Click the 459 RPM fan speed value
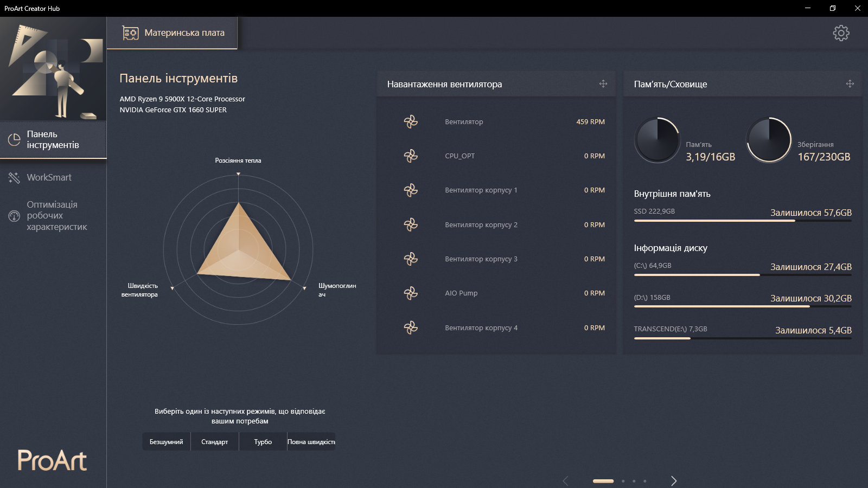This screenshot has width=868, height=488. pyautogui.click(x=590, y=122)
